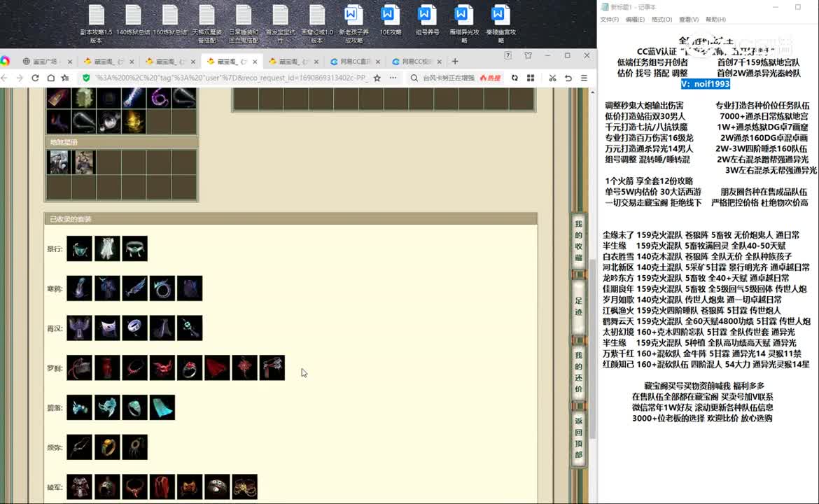Click the 罗刹 set row label
The width and height of the screenshot is (819, 504).
coord(55,368)
